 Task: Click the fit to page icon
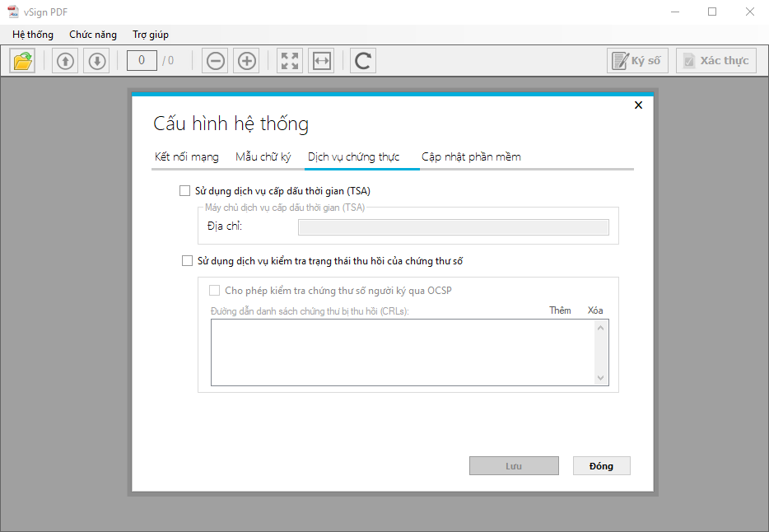(x=290, y=61)
